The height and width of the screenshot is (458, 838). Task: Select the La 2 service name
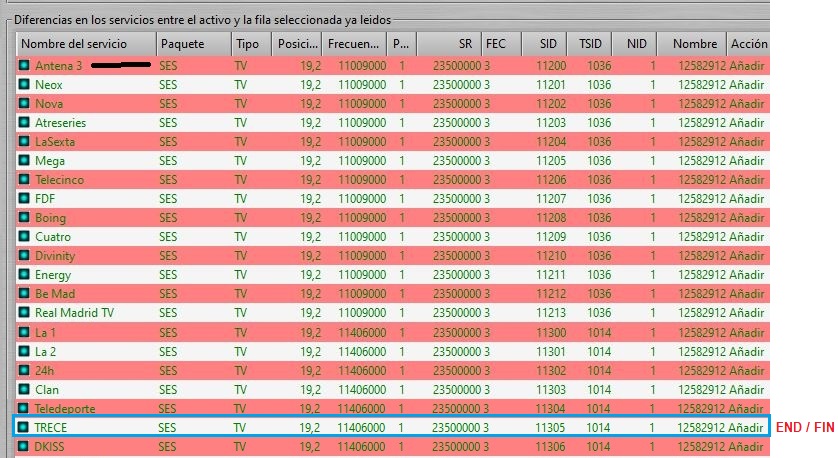point(45,352)
